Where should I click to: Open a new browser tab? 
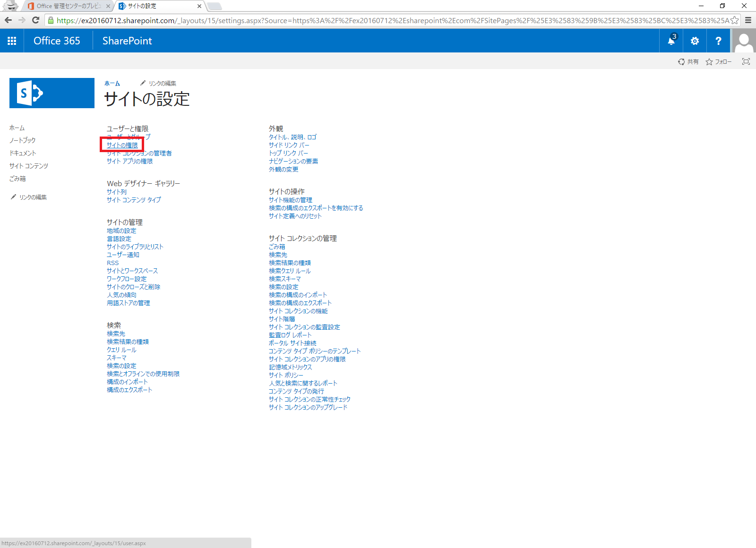pyautogui.click(x=214, y=6)
